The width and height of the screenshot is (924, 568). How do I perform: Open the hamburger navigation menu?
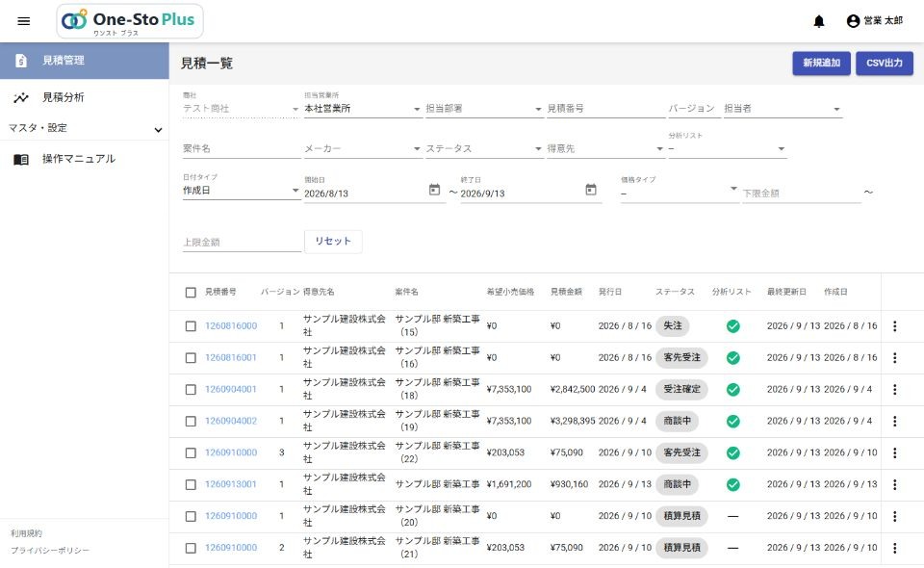tap(23, 21)
